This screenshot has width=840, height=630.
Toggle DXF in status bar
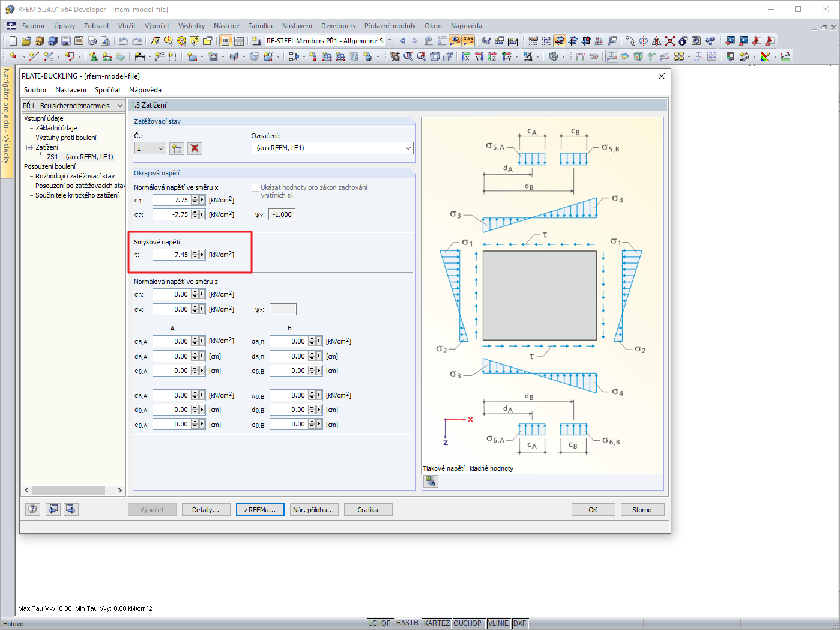pos(519,623)
